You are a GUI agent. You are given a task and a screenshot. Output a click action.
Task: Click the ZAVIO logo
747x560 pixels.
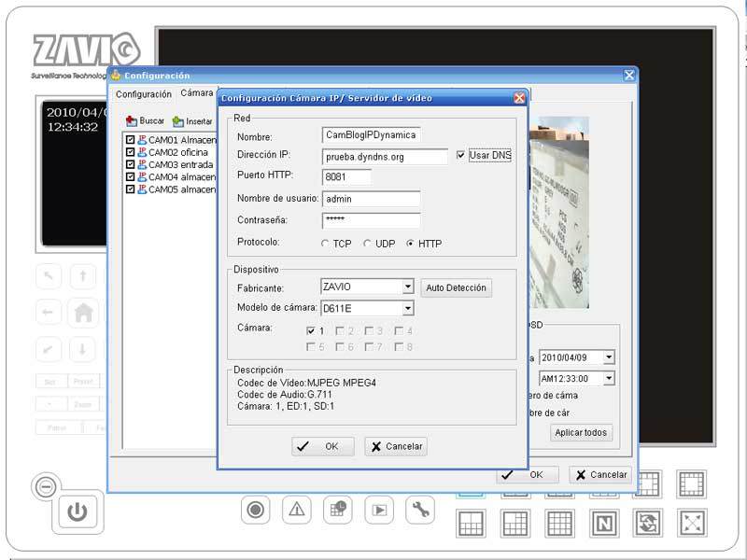click(x=86, y=49)
